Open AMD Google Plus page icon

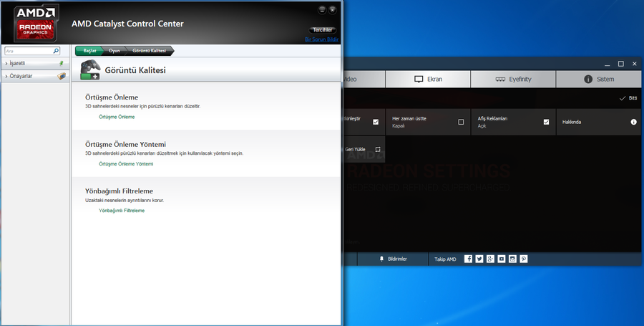pyautogui.click(x=490, y=259)
